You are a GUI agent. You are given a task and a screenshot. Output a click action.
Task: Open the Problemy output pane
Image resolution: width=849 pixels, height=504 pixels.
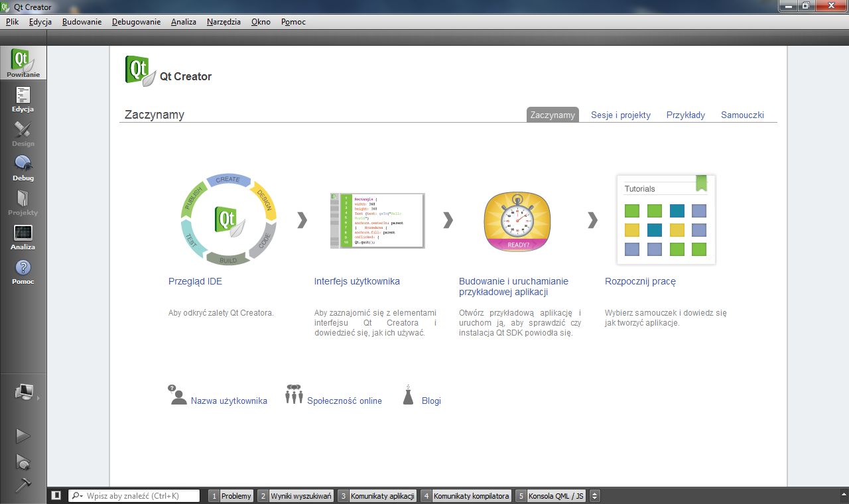pos(231,495)
